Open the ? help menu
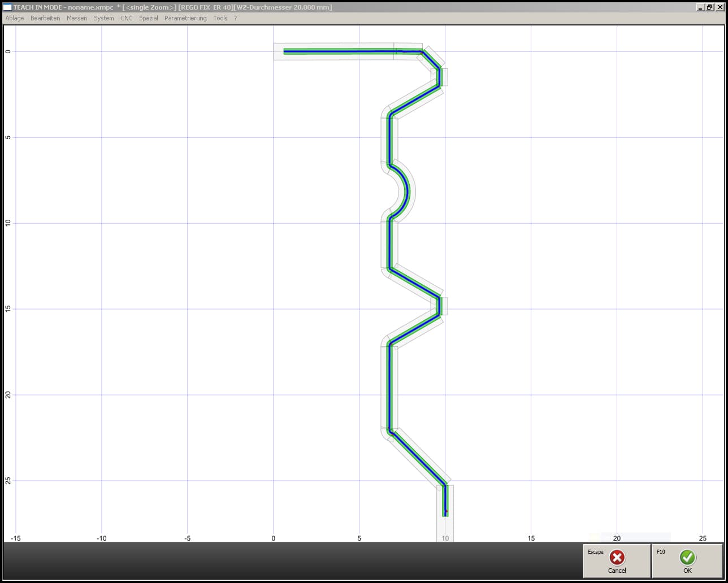This screenshot has height=583, width=728. (x=235, y=18)
